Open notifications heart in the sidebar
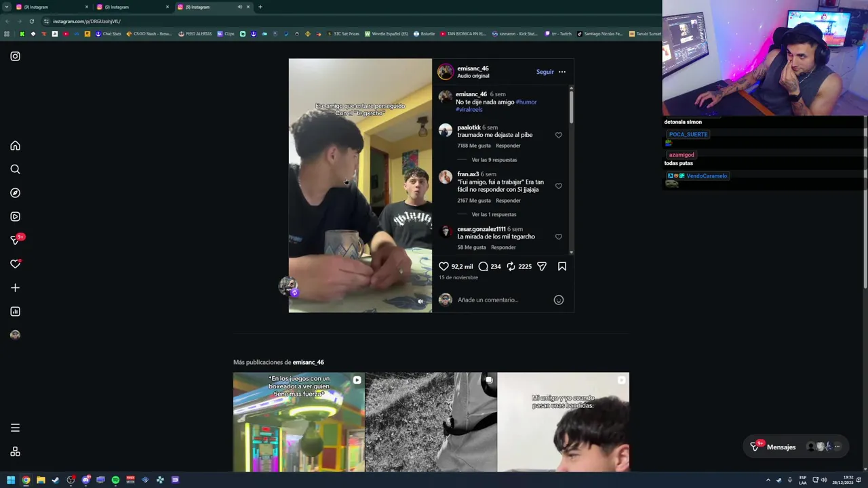The image size is (868, 488). pyautogui.click(x=15, y=264)
